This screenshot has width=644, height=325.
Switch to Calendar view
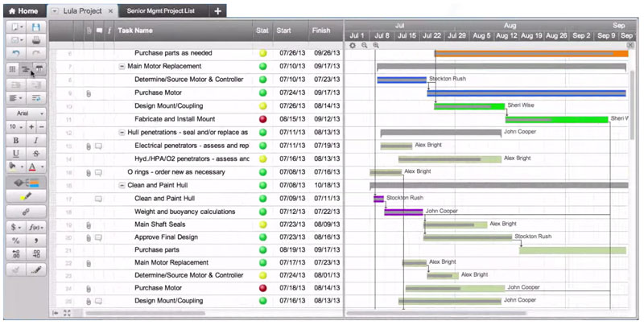pos(39,69)
